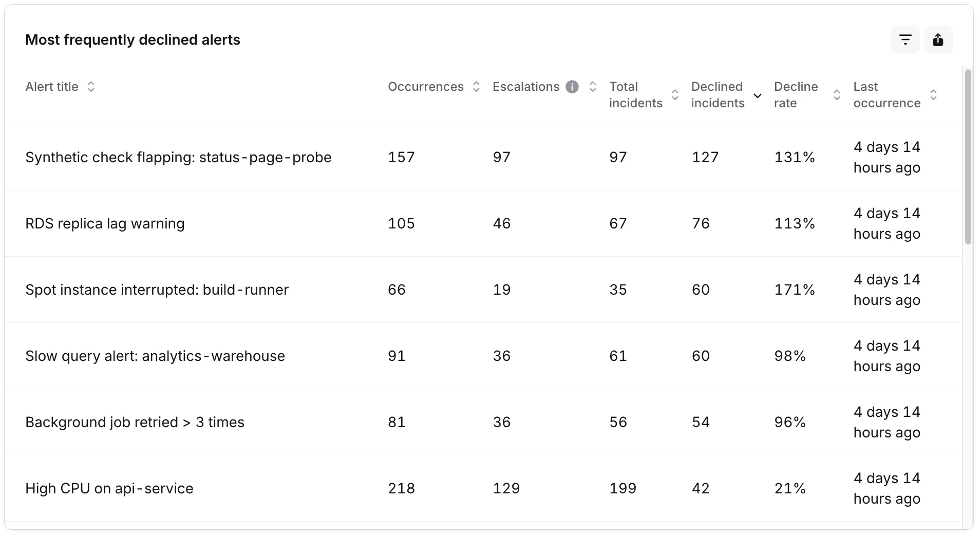Click decline rate 21%

[790, 488]
